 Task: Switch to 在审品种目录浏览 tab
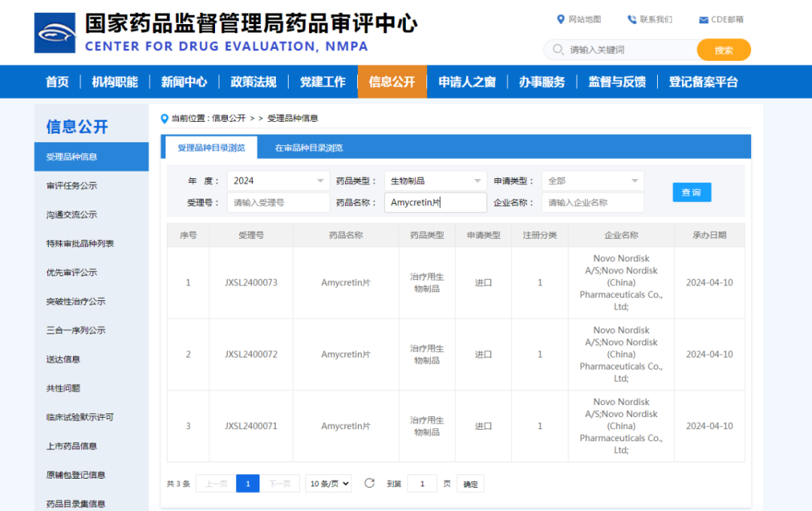308,148
